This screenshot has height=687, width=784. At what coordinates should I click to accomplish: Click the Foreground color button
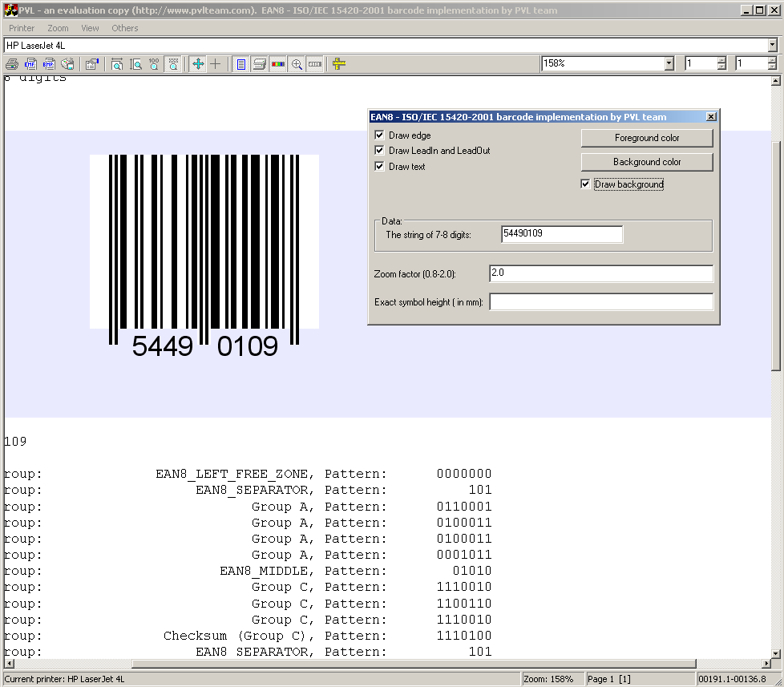tap(647, 138)
